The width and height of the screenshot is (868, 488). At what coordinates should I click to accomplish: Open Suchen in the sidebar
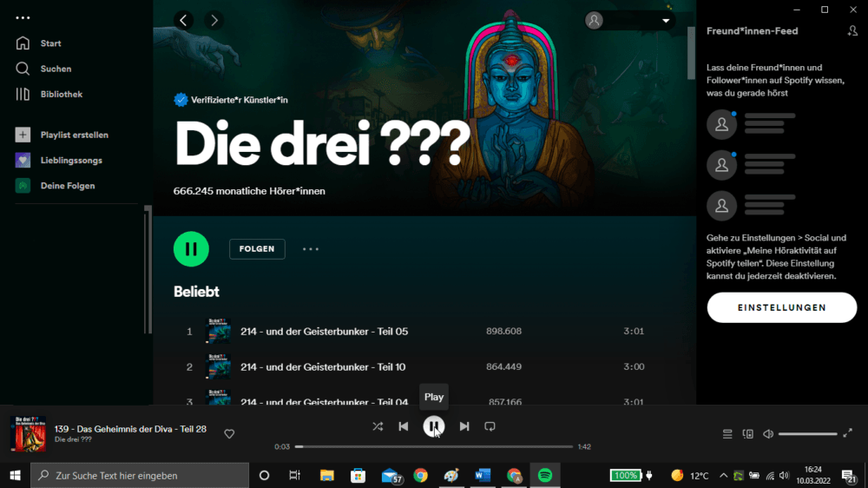(56, 69)
